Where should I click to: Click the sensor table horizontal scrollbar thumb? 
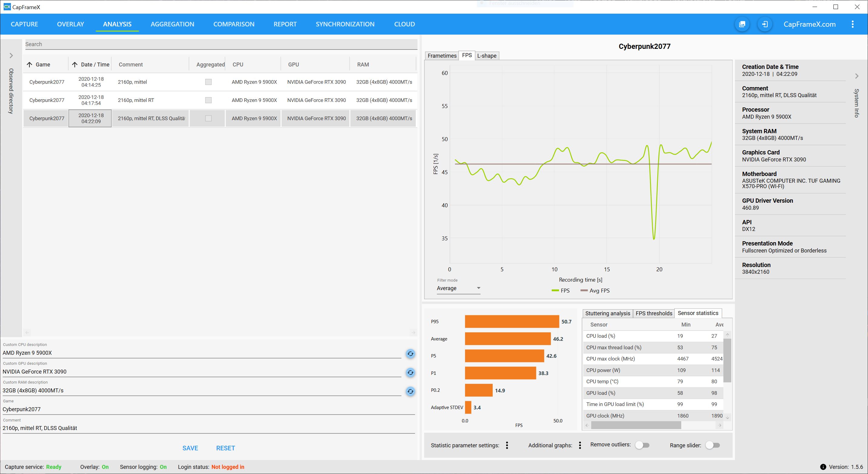tap(636, 425)
